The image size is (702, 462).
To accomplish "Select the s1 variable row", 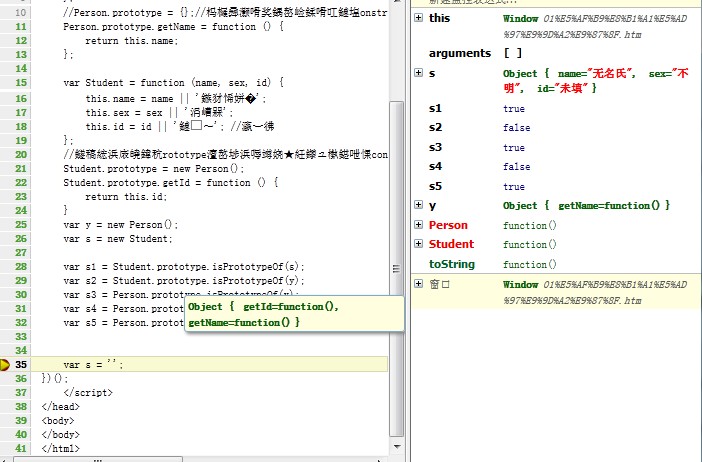I will pos(556,108).
